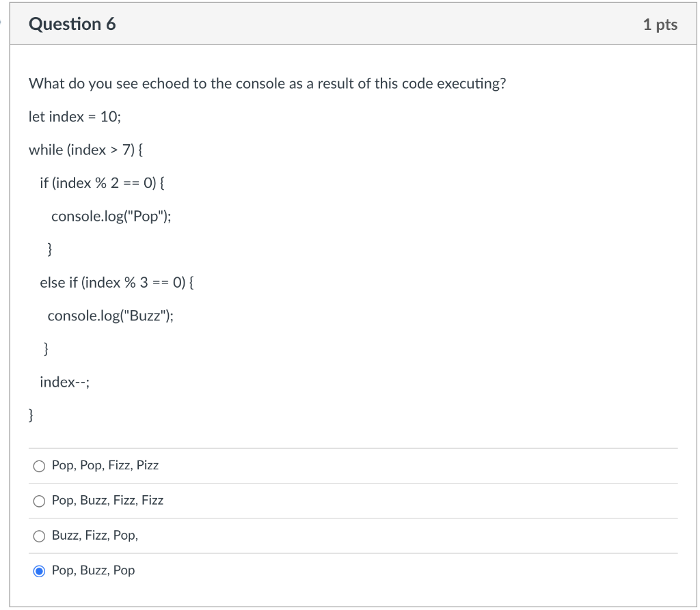Select the "Buzz, Fizz, Pop," radio button
This screenshot has width=700, height=610.
click(x=40, y=536)
